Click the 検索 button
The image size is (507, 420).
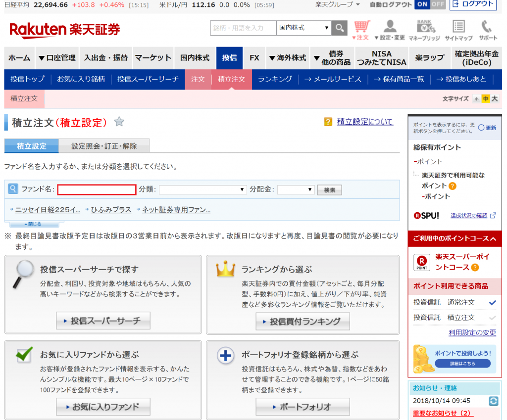click(x=329, y=190)
